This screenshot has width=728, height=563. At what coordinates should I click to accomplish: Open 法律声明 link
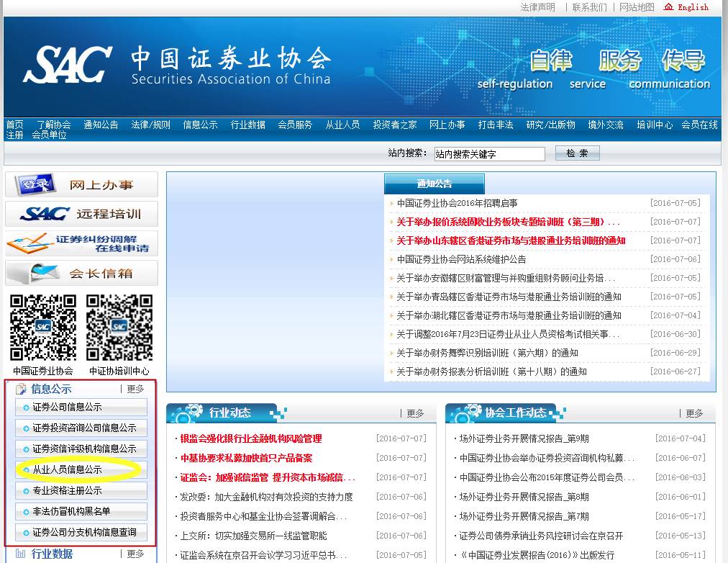pyautogui.click(x=537, y=7)
